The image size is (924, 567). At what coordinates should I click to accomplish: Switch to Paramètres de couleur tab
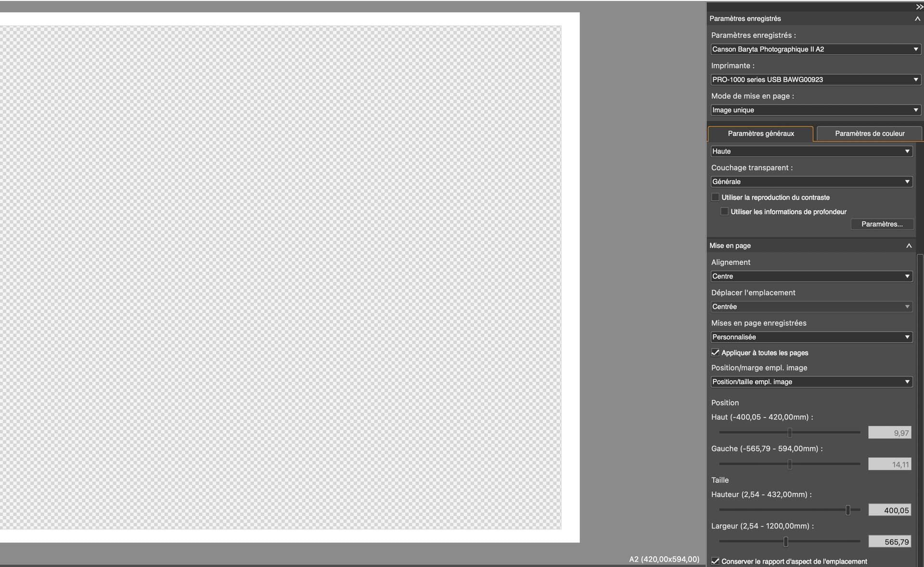[x=869, y=134]
